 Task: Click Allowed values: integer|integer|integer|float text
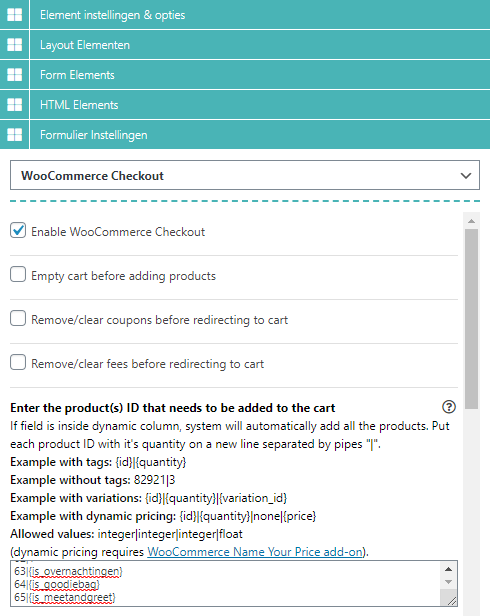point(127,534)
